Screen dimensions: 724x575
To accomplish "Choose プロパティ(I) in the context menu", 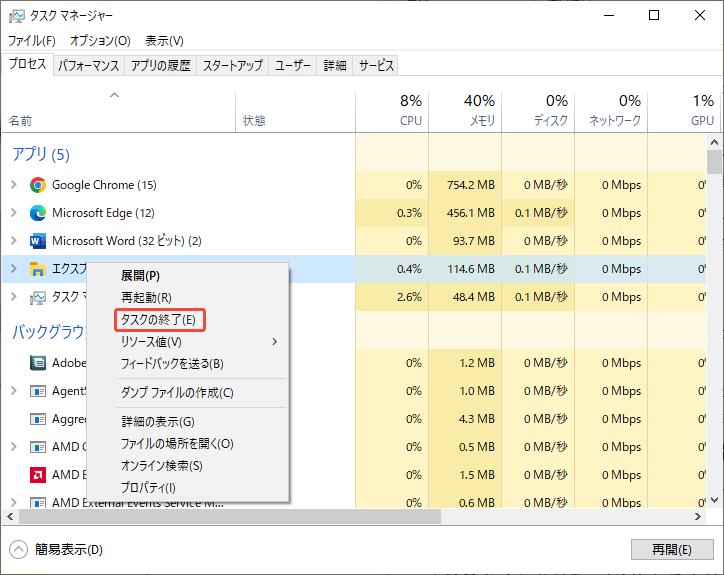I will pyautogui.click(x=187, y=488).
